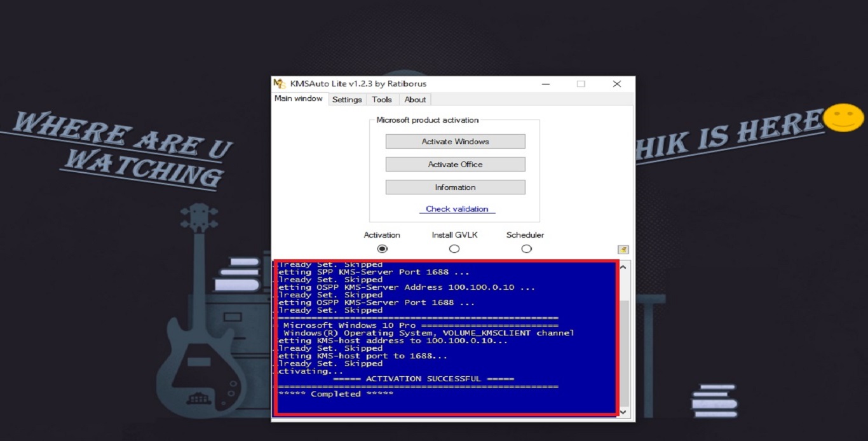Image resolution: width=868 pixels, height=441 pixels.
Task: Select the Activation radio button
Action: (x=382, y=249)
